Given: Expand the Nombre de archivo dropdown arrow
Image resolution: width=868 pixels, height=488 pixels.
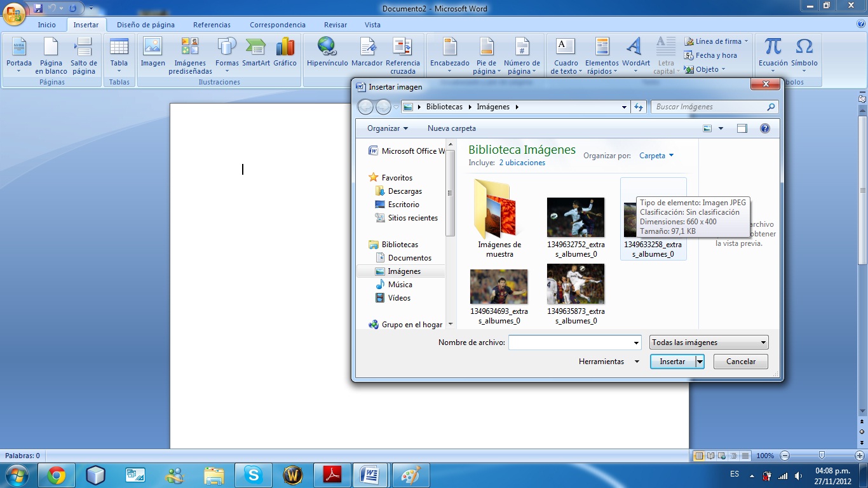Looking at the screenshot, I should coord(636,343).
